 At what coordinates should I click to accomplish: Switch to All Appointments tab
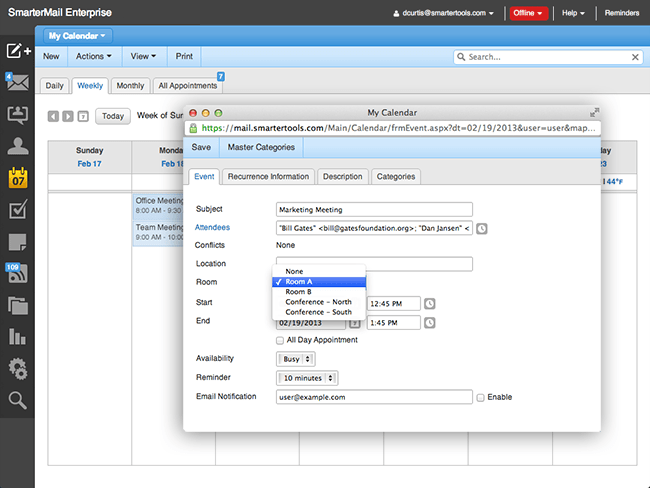click(188, 86)
